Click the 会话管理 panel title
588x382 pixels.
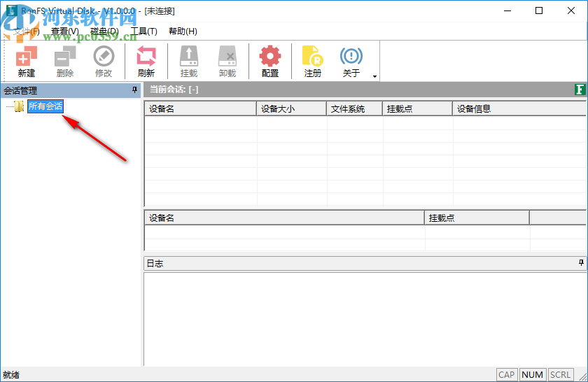click(20, 90)
